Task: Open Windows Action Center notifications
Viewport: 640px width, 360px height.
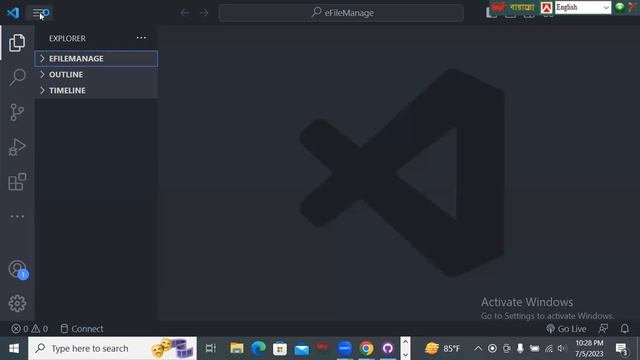Action: (x=622, y=349)
